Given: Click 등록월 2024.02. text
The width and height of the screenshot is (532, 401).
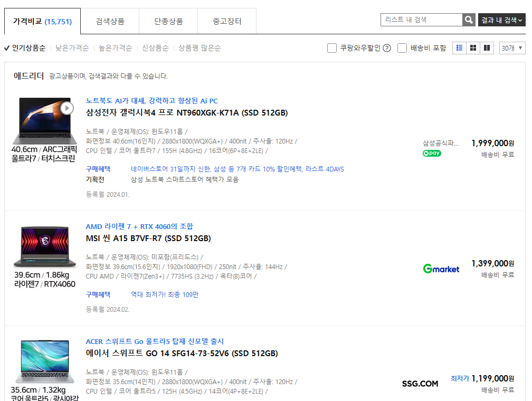Looking at the screenshot, I should pos(108,309).
